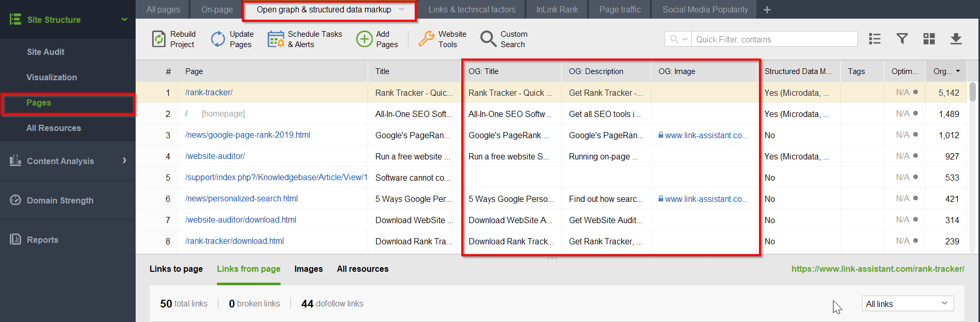
Task: Open /website-auditor/download.html link
Action: pyautogui.click(x=241, y=219)
